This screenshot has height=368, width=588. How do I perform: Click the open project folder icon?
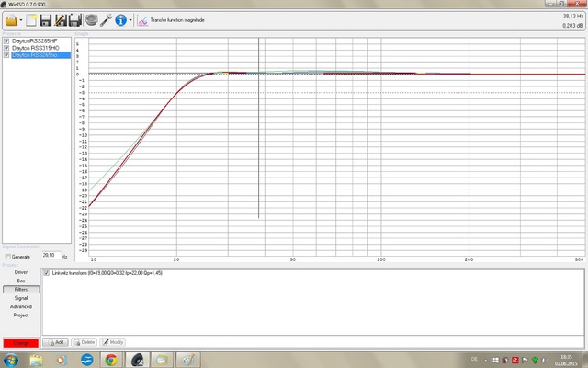pos(12,19)
